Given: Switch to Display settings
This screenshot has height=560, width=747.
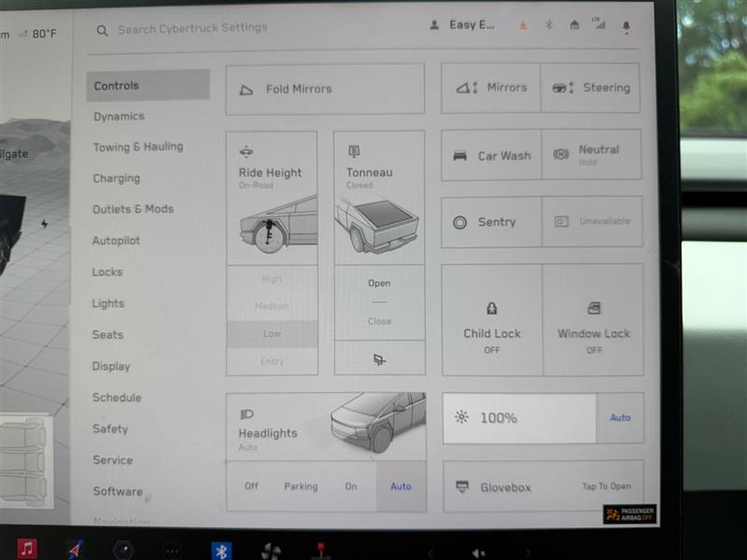Looking at the screenshot, I should 111,366.
